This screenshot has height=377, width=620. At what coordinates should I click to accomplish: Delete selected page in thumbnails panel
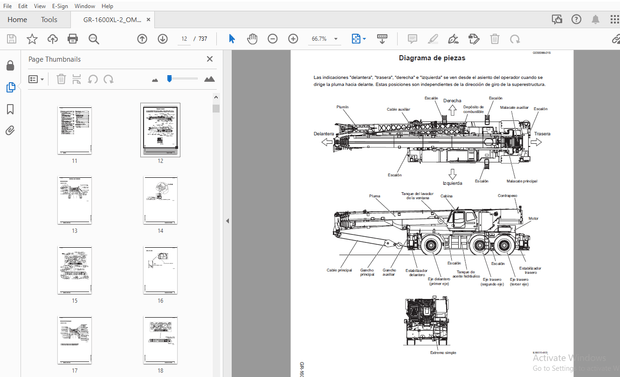pyautogui.click(x=61, y=79)
